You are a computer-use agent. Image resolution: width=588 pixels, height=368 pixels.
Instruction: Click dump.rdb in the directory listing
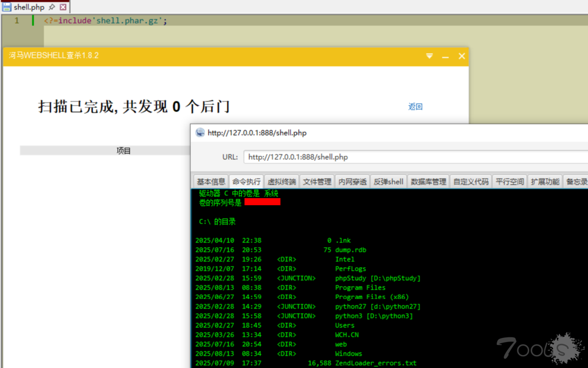click(x=351, y=249)
